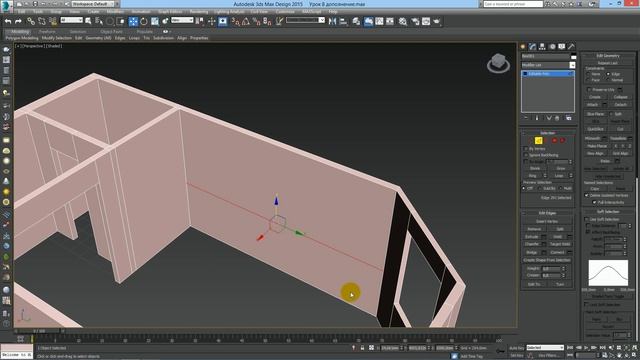640x360 pixels.
Task: Click the Redo arrow in main toolbar
Action: click(x=18, y=22)
